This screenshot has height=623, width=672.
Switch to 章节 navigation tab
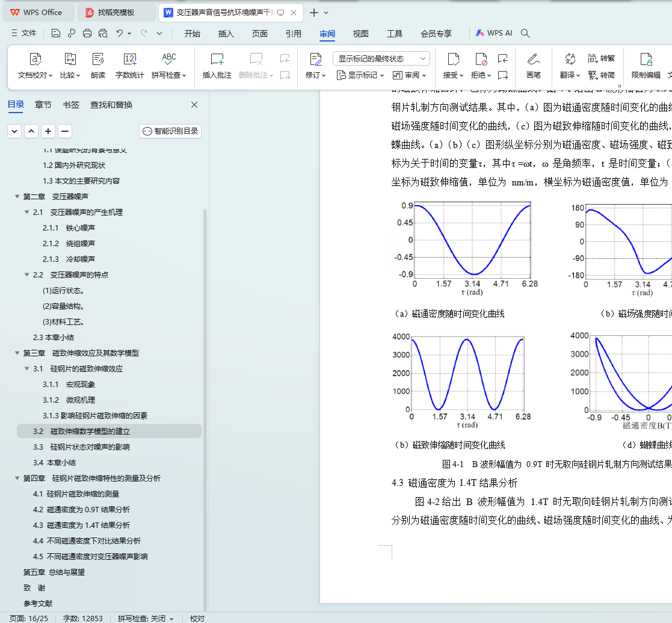click(x=43, y=105)
